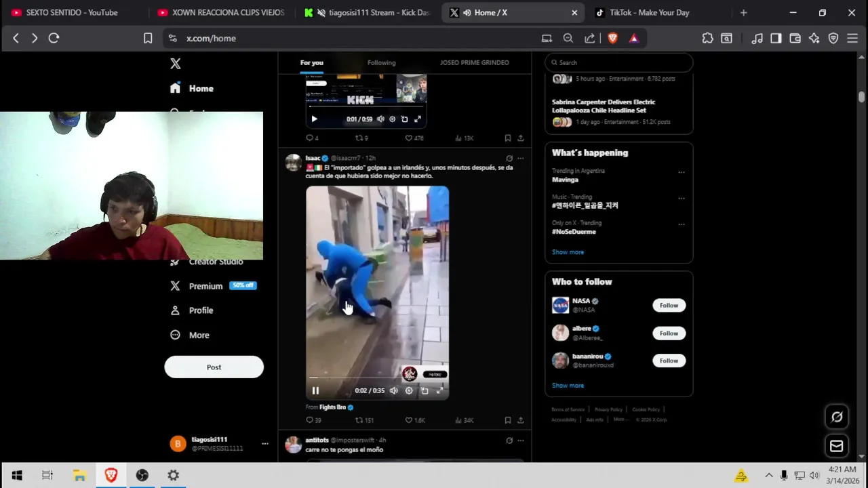The height and width of the screenshot is (488, 868).
Task: Follow the albere account
Action: pyautogui.click(x=669, y=333)
